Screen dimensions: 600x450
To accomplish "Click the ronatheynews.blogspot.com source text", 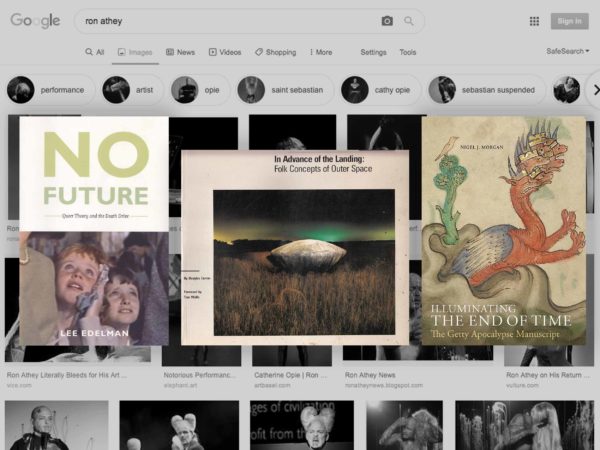I will (x=384, y=385).
